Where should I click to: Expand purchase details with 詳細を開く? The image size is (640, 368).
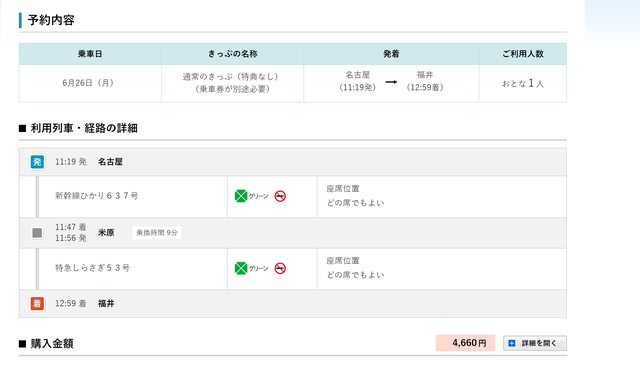[535, 343]
